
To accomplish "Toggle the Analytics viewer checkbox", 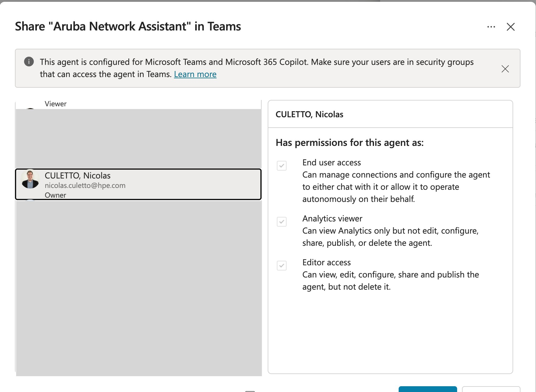I will click(282, 222).
